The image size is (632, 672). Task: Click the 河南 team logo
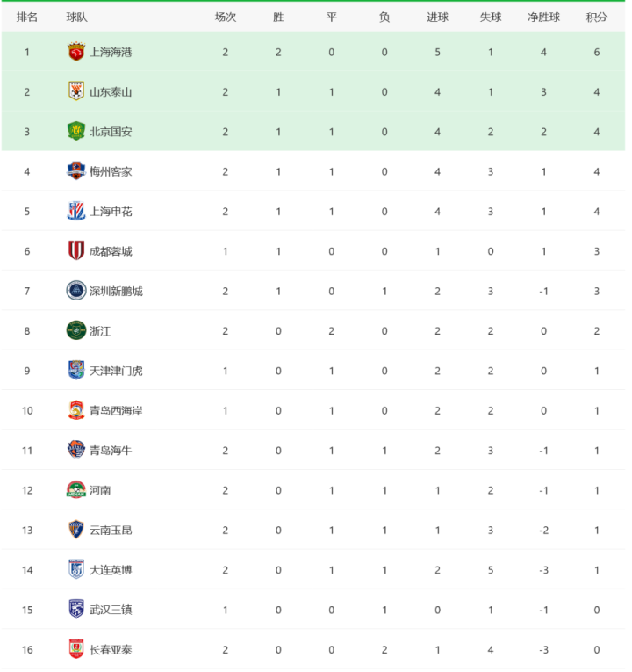tap(76, 490)
